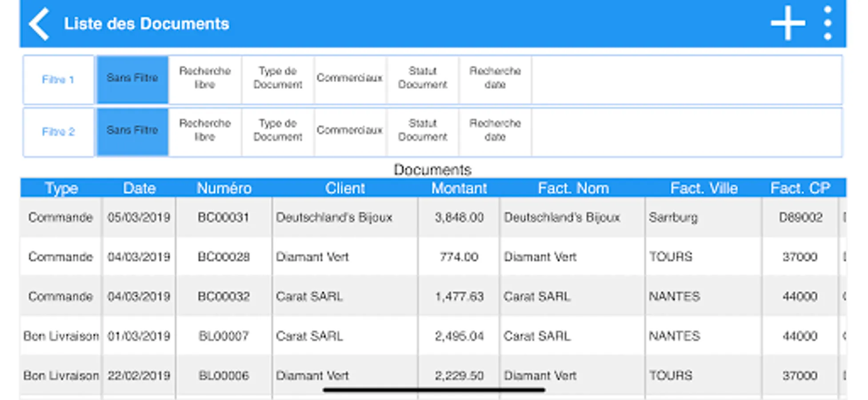Sort by the Numéro column header

tap(224, 188)
